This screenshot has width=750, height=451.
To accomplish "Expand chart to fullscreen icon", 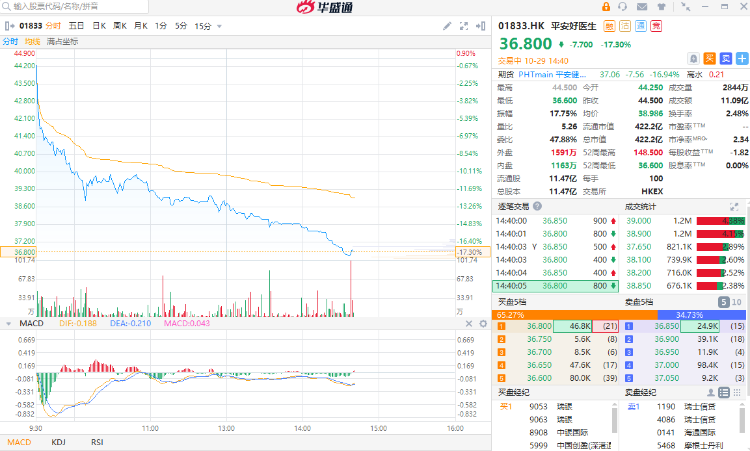I will (463, 26).
